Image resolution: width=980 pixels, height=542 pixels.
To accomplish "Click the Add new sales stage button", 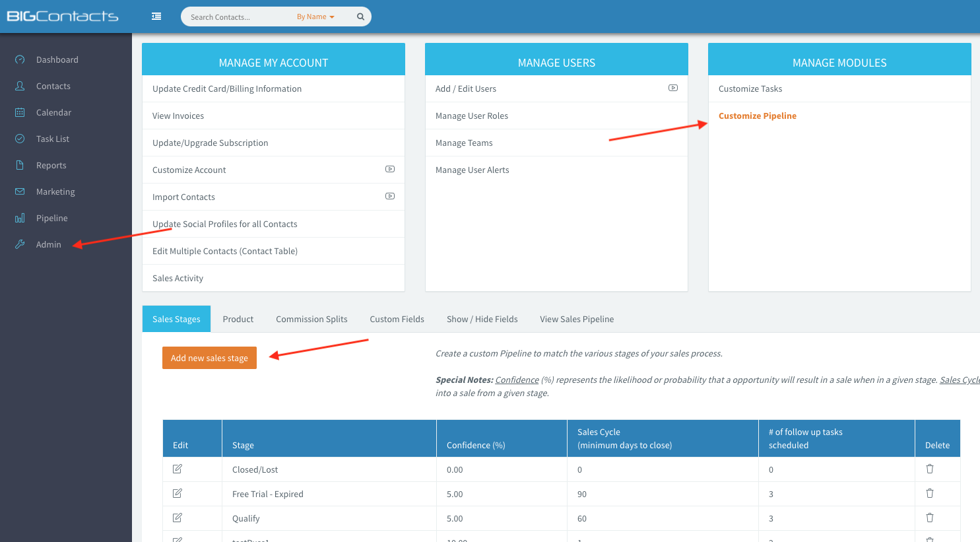I will point(209,358).
